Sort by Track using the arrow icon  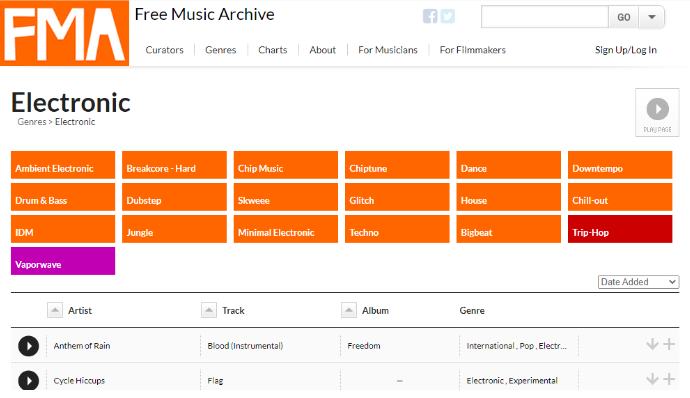(x=209, y=310)
